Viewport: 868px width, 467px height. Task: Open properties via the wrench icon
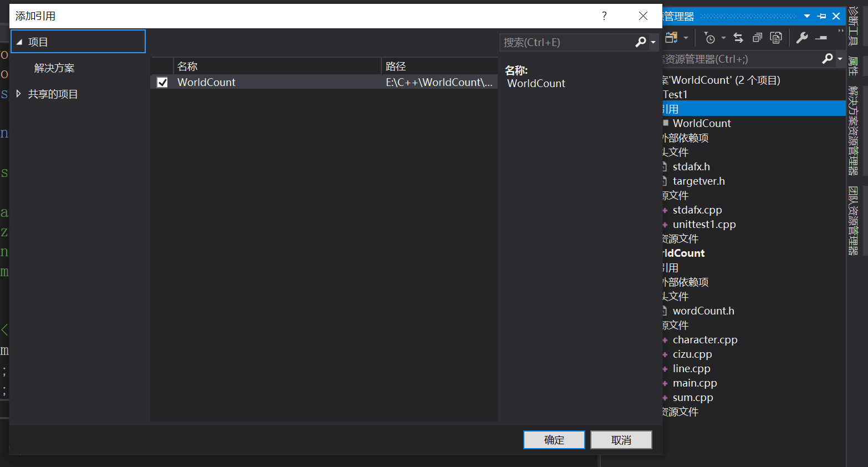click(802, 38)
